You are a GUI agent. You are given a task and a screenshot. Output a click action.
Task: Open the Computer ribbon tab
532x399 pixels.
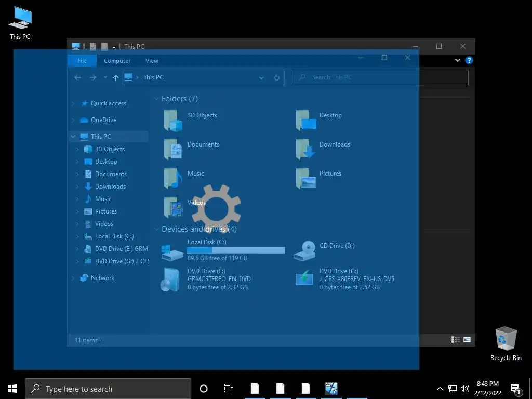pos(117,61)
